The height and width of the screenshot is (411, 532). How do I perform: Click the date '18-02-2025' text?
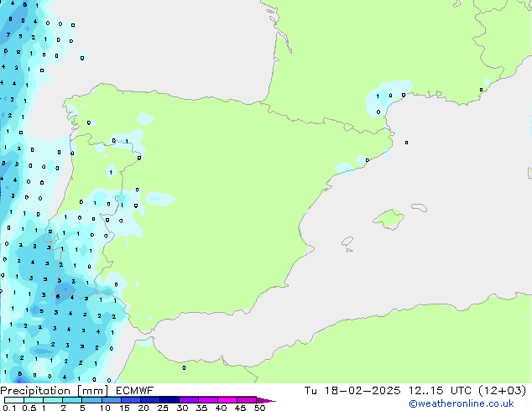pyautogui.click(x=362, y=391)
